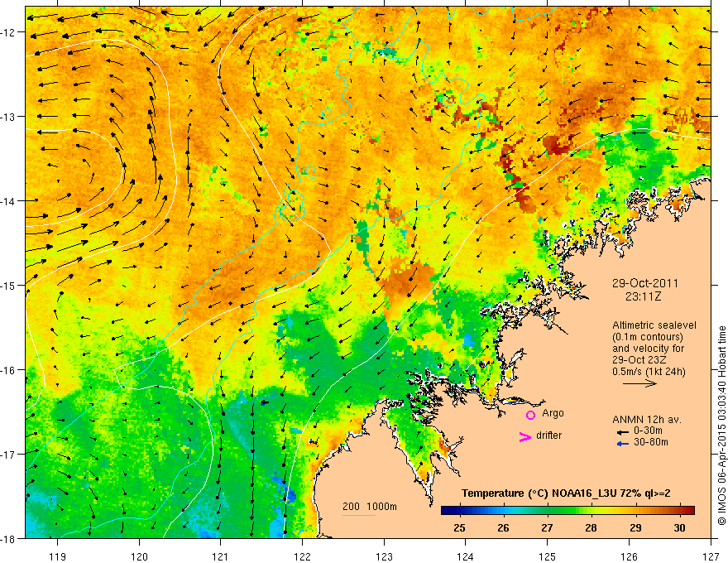Click the 'drifter' legend label
Screen dimensions: 728x563
click(x=548, y=435)
